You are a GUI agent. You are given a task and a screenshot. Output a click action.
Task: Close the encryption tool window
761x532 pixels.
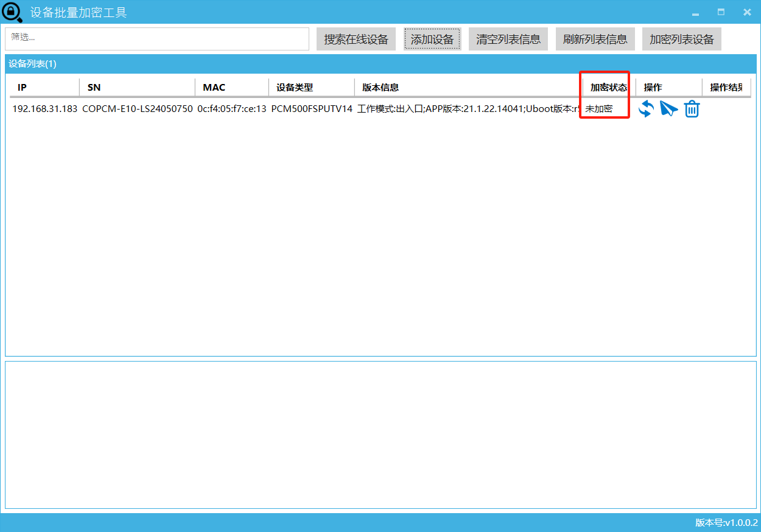pyautogui.click(x=747, y=12)
